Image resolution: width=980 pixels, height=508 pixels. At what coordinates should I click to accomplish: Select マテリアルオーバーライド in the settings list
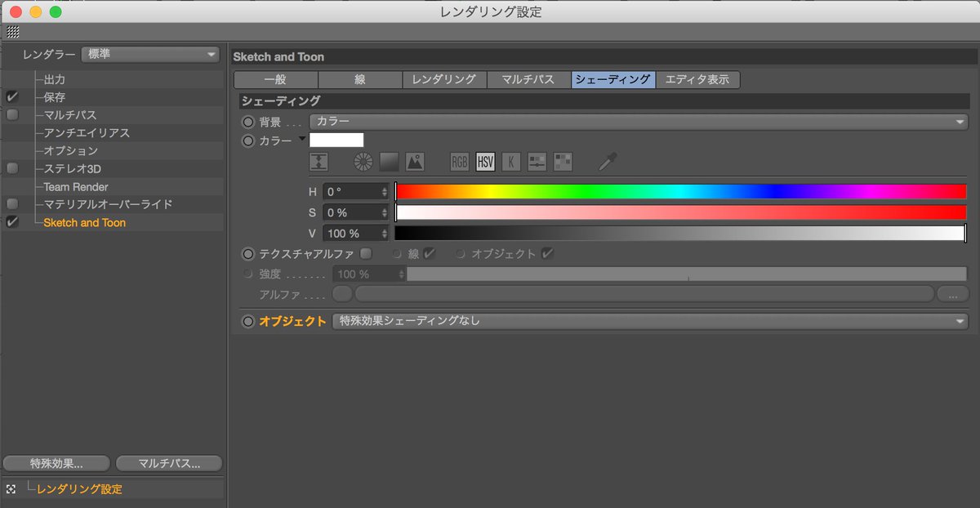(108, 203)
